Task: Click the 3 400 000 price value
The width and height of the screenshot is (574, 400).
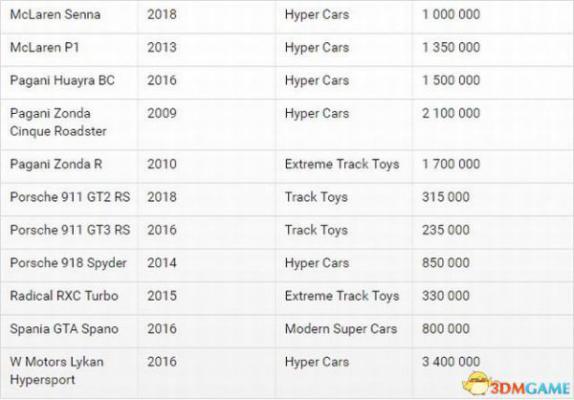Action: 451,362
